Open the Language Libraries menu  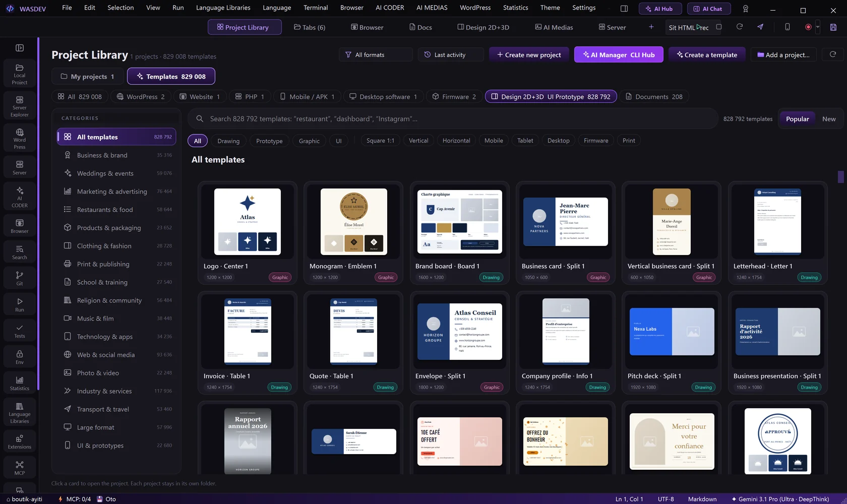(x=223, y=8)
